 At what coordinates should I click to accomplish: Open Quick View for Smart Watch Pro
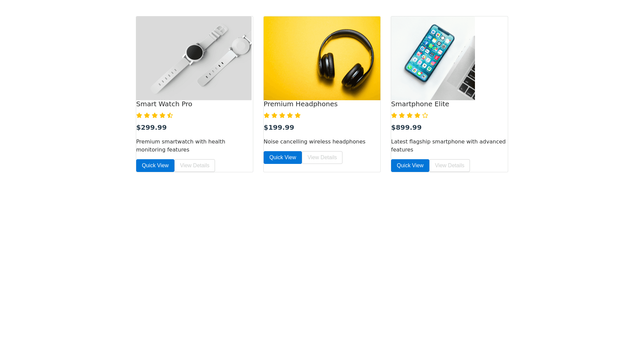155,166
